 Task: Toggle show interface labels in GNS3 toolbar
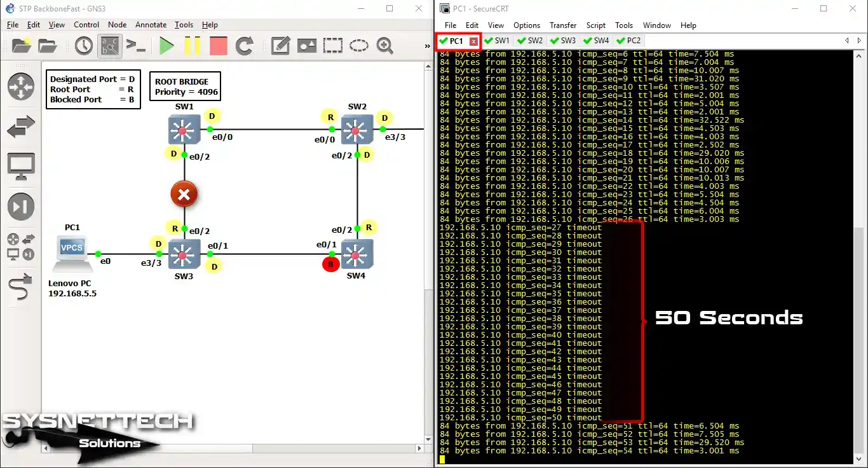109,45
